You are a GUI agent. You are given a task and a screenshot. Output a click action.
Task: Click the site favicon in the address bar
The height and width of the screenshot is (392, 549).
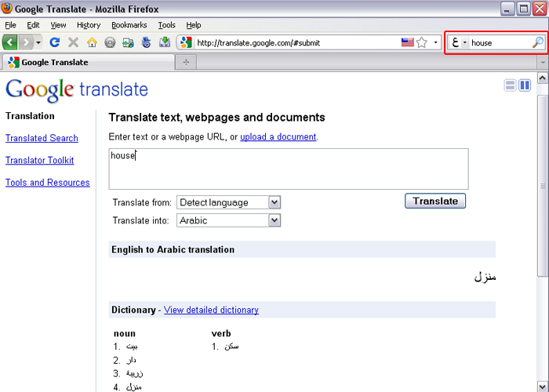pyautogui.click(x=186, y=42)
